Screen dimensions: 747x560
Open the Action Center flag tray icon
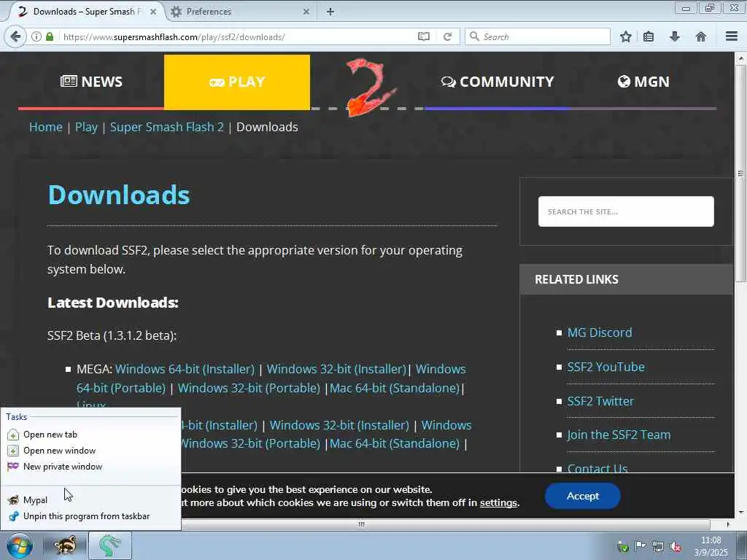[x=640, y=546]
